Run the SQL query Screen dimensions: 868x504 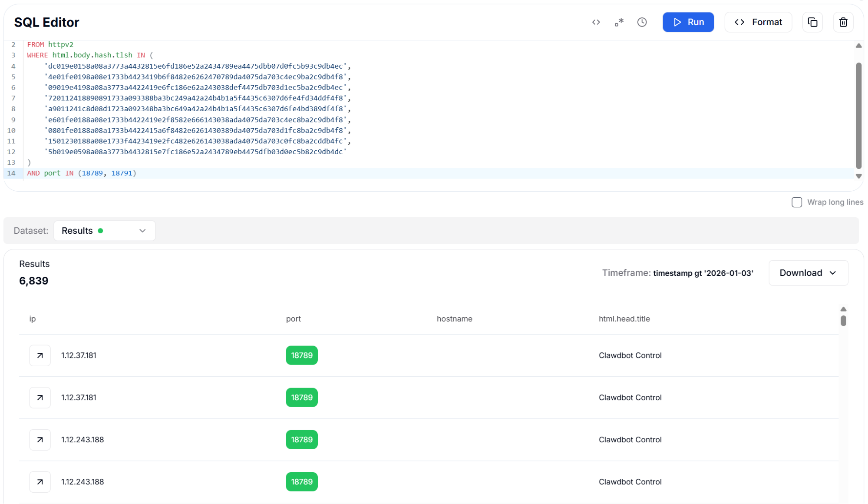pyautogui.click(x=688, y=22)
